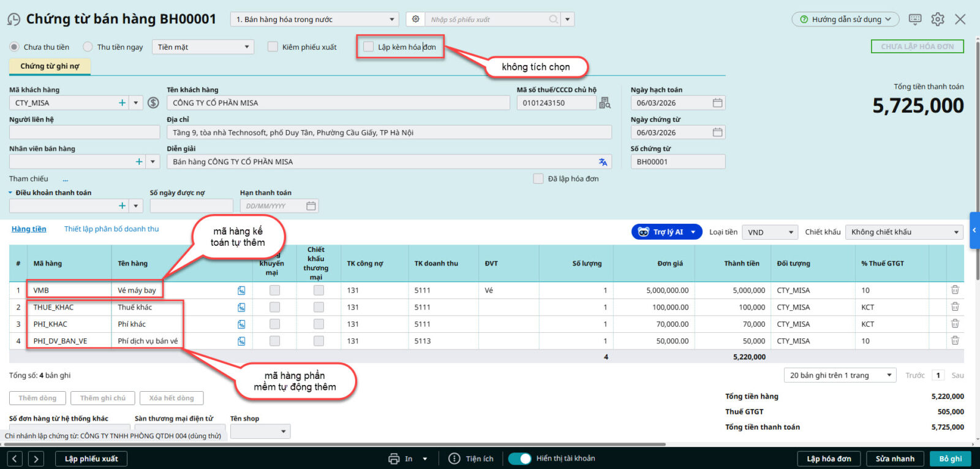Select the Thu tiền ngay radio button

(88, 47)
